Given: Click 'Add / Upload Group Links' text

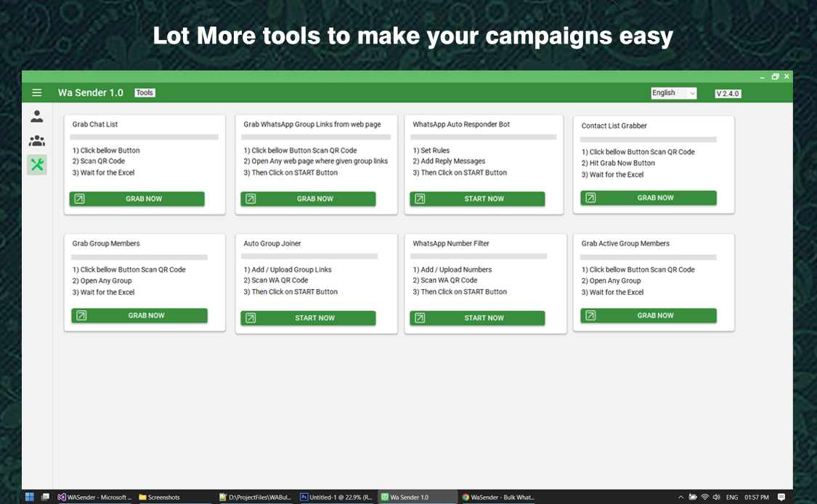Looking at the screenshot, I should pos(288,269).
